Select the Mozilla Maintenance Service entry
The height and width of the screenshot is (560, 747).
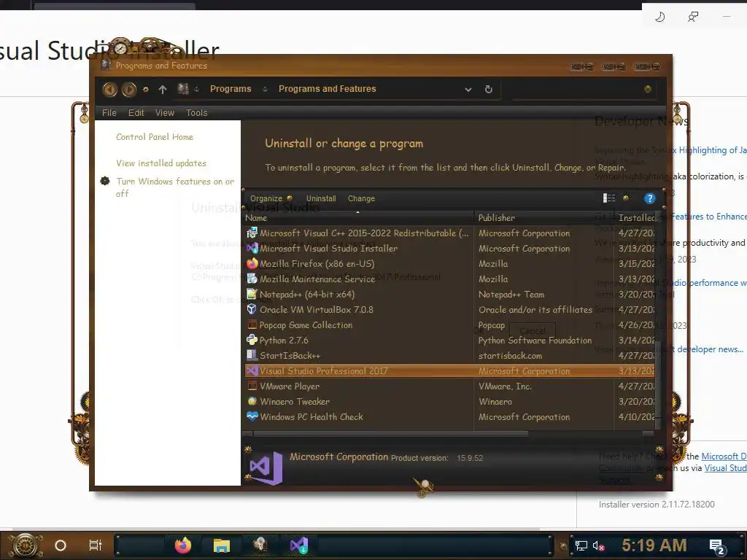(x=449, y=279)
